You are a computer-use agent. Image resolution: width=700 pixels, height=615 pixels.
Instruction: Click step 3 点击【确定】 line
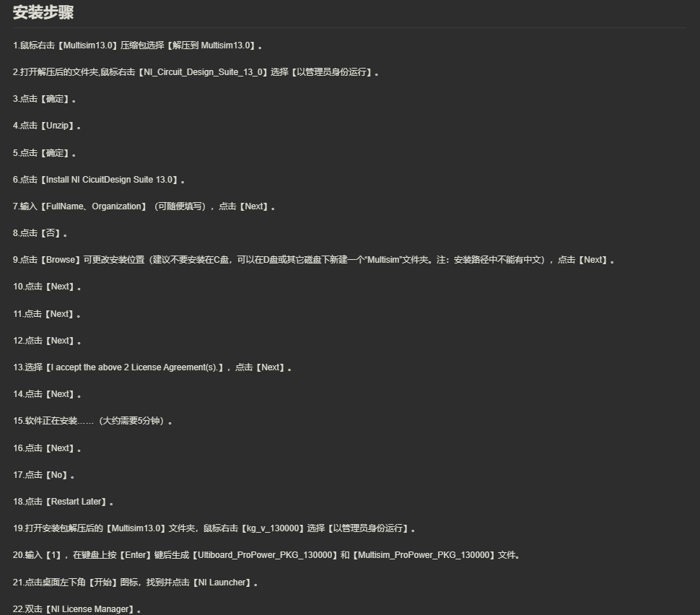pyautogui.click(x=44, y=99)
